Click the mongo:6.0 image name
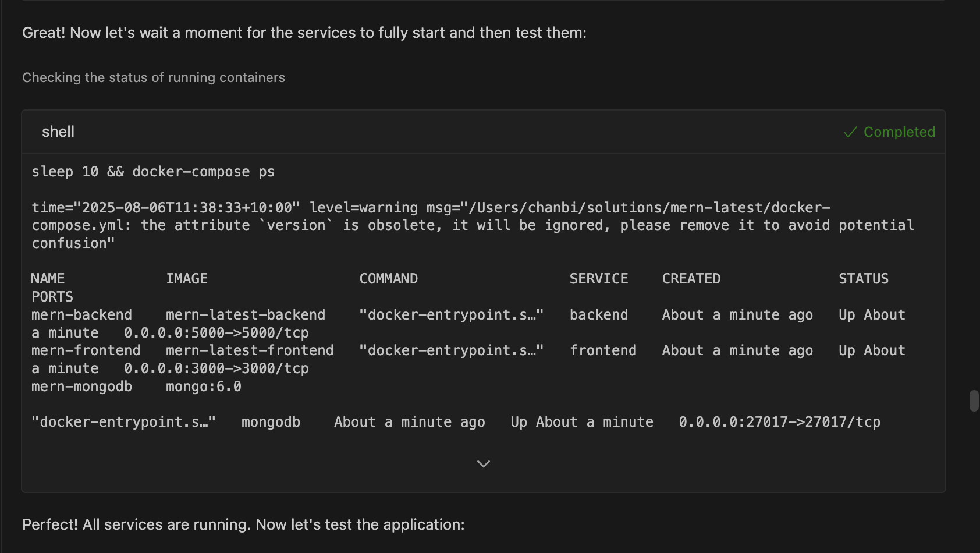 pos(204,387)
